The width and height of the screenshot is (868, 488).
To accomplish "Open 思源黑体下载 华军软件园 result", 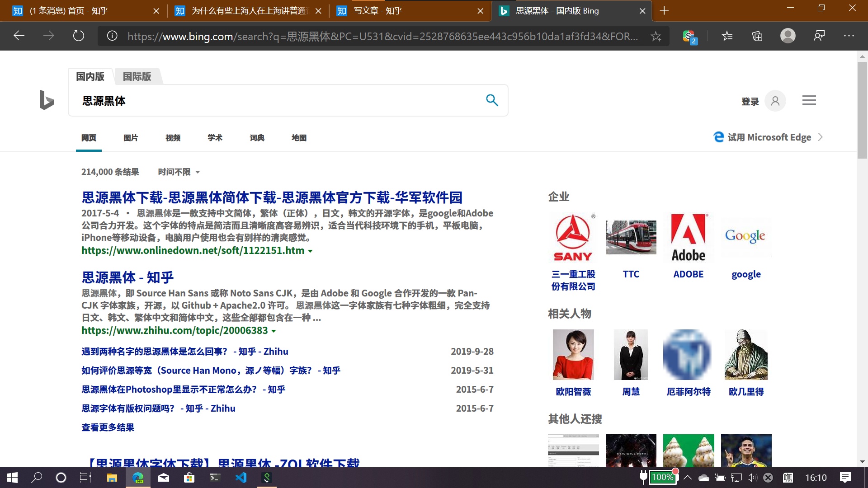I will point(272,197).
